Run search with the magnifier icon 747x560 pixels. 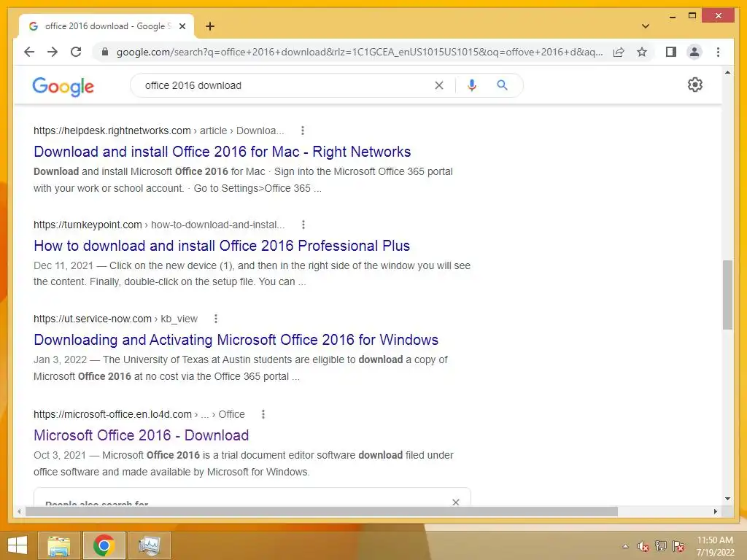tap(502, 85)
